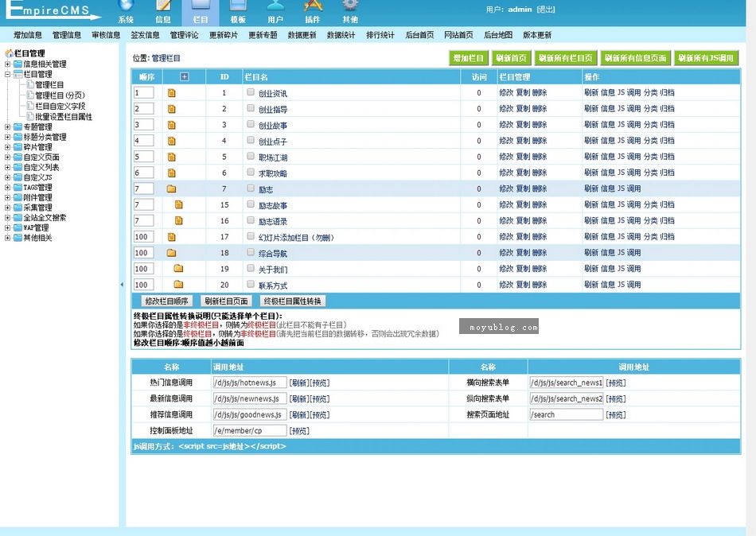
Task: Click the 刷新所有JS调用 button
Action: point(706,58)
